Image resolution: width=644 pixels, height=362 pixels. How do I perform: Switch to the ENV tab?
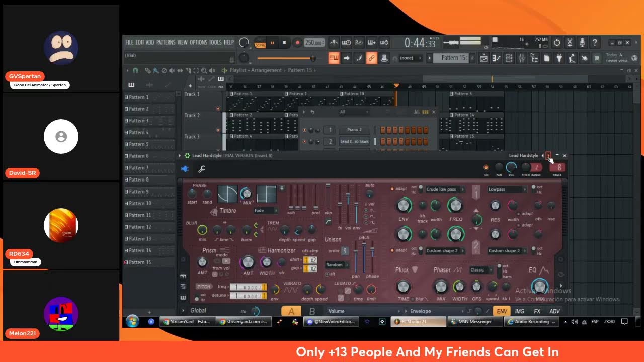point(502,311)
